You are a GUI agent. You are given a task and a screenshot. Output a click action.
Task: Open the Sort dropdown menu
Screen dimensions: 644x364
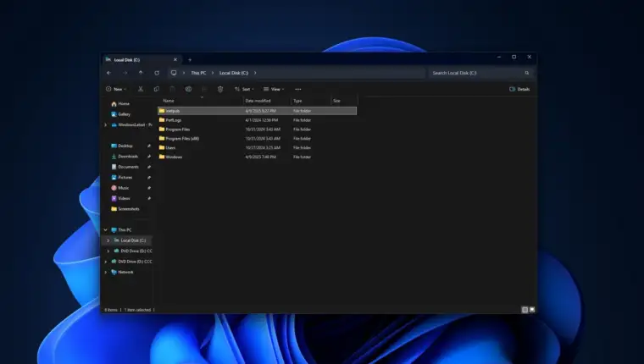(244, 89)
